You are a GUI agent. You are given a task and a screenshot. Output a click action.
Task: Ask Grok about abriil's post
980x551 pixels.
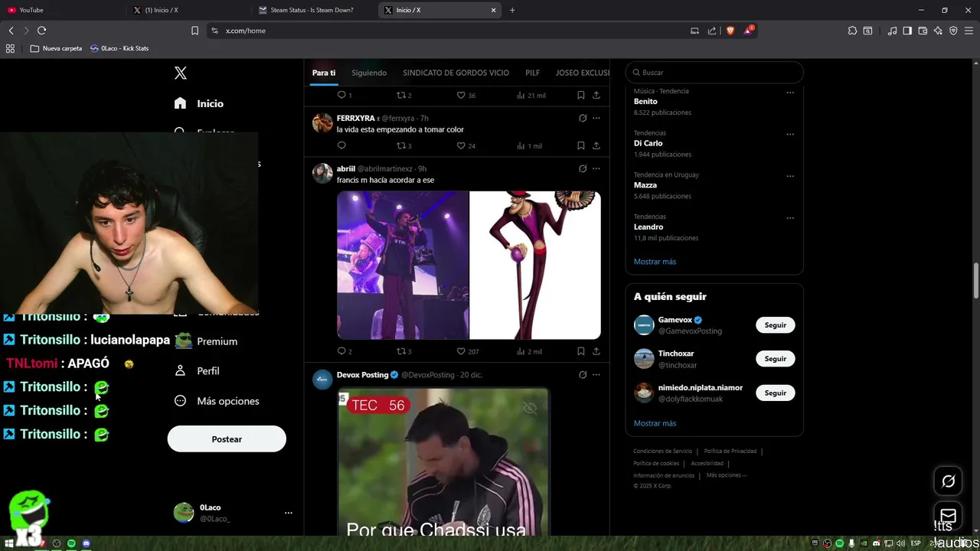[583, 168]
